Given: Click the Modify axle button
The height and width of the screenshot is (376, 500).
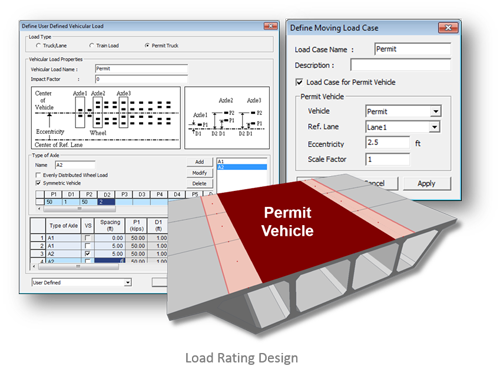Looking at the screenshot, I should 199,173.
